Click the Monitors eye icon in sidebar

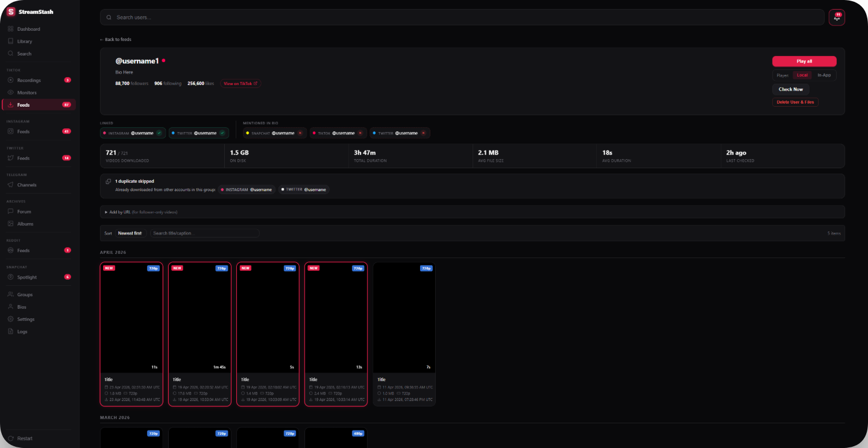(x=11, y=93)
